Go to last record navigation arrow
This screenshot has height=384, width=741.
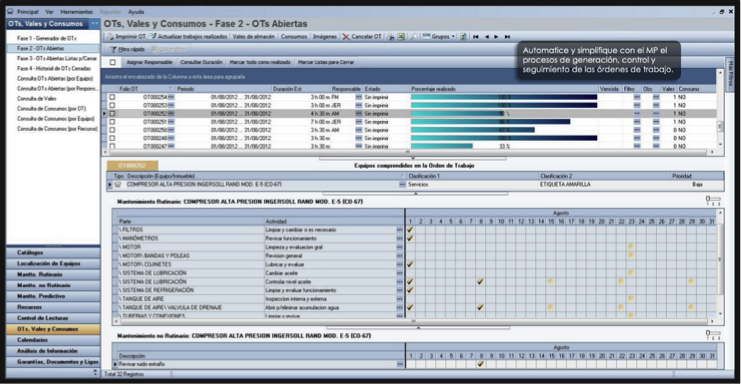tap(507, 36)
